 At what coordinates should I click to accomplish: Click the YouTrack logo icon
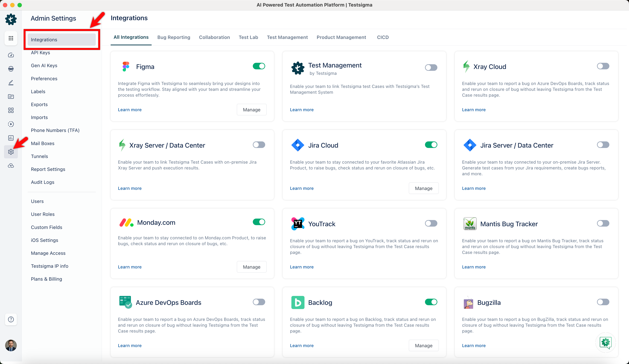[298, 224]
